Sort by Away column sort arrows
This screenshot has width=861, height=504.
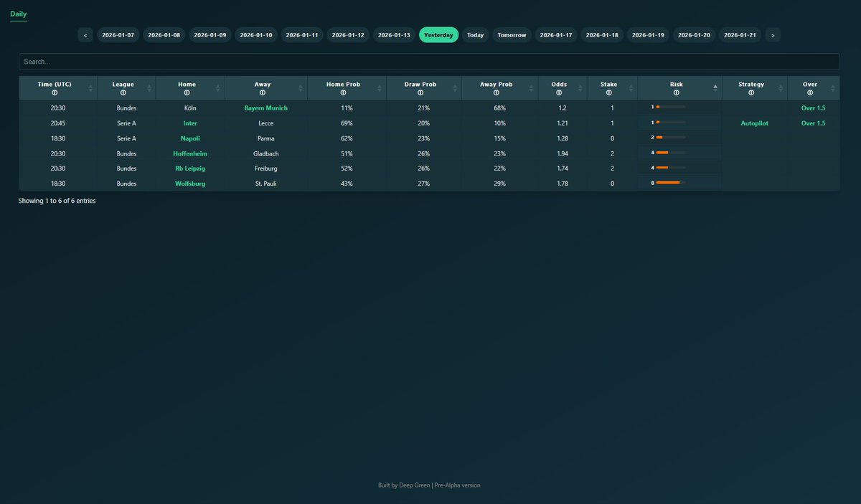(x=300, y=88)
